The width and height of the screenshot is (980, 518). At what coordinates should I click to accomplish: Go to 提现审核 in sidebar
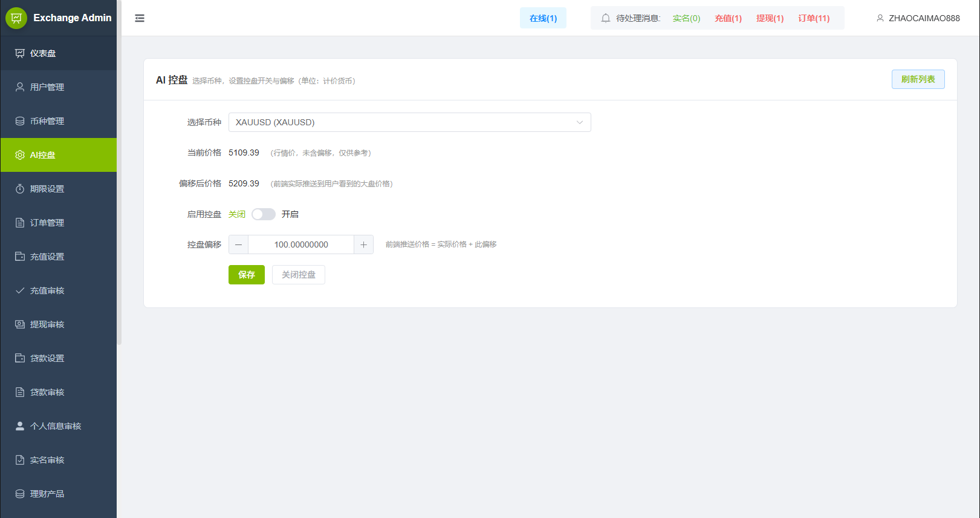pos(47,324)
